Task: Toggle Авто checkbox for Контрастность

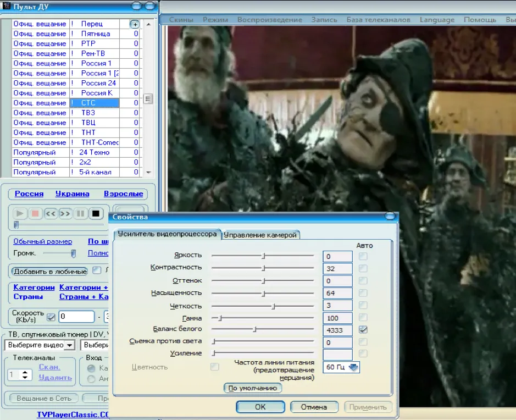Action: 363,269
